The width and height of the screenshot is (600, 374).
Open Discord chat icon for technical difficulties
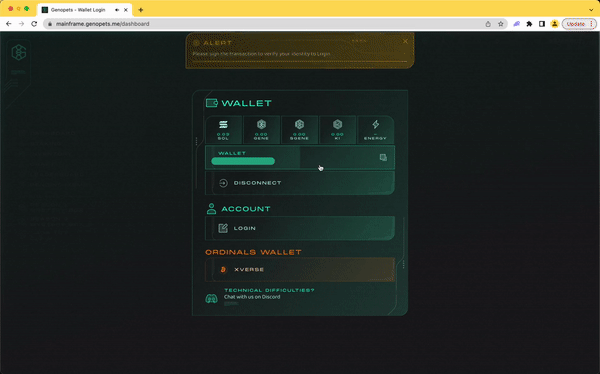[x=211, y=298]
